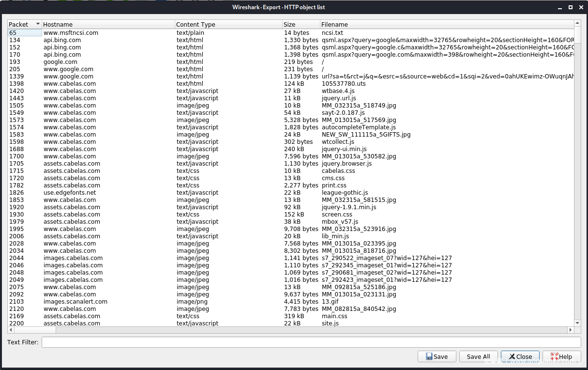
Task: Click the vertical scrollbar up arrow
Action: coord(577,23)
